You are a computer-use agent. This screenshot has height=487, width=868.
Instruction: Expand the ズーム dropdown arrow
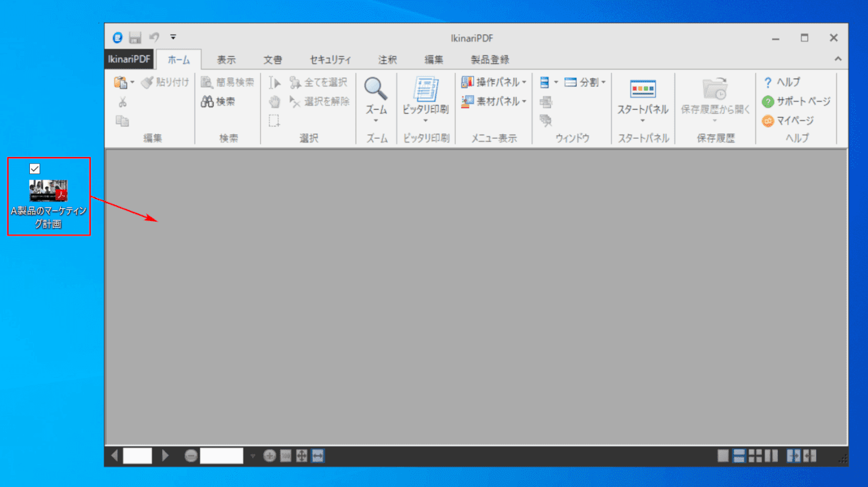click(376, 121)
